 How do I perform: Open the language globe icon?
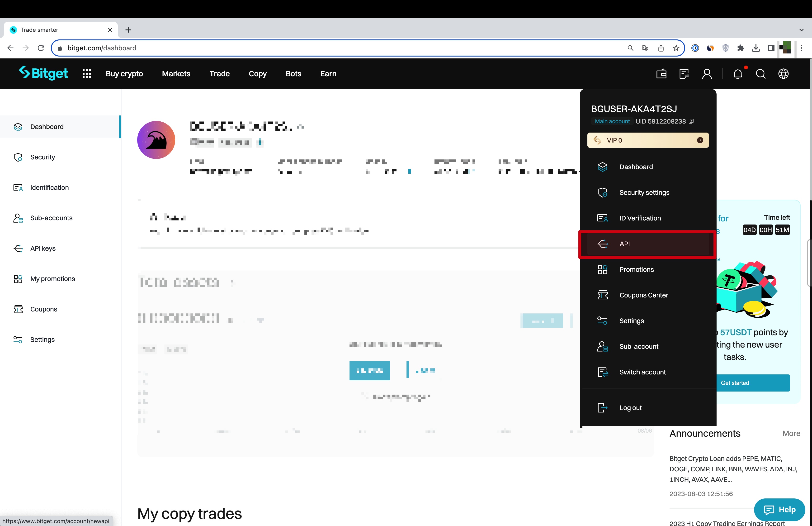coord(783,74)
